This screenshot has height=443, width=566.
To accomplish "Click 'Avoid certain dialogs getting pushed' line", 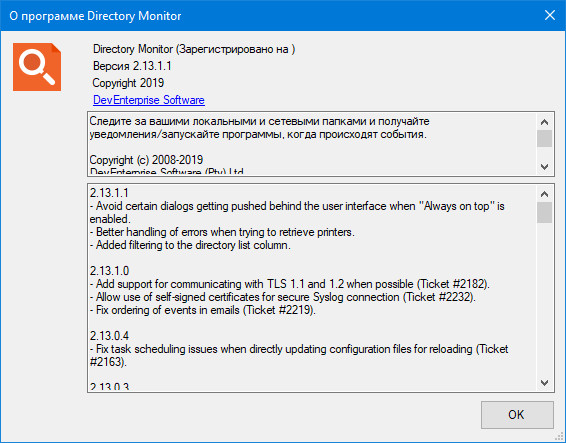I will point(297,212).
